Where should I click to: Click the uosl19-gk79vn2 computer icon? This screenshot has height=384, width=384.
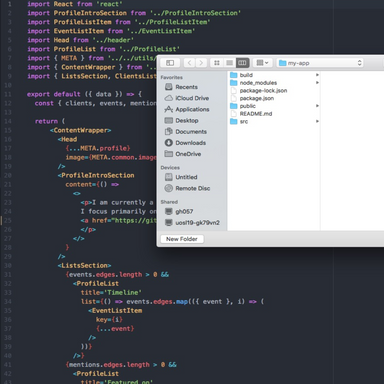pos(169,222)
